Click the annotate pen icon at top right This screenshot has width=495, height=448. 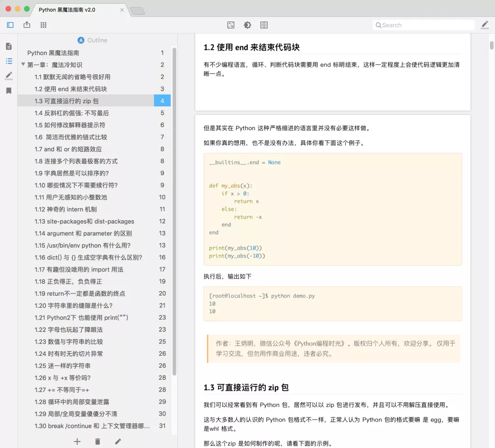(x=484, y=25)
